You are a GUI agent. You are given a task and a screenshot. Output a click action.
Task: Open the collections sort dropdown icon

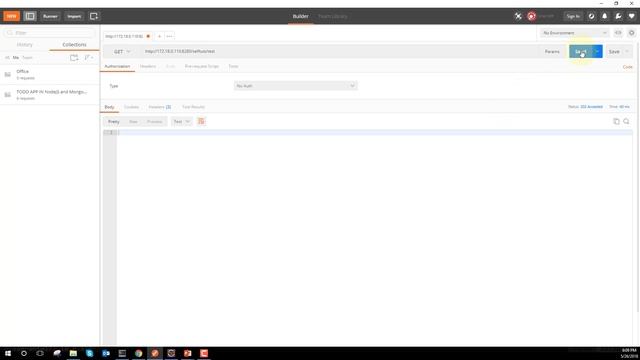(89, 58)
